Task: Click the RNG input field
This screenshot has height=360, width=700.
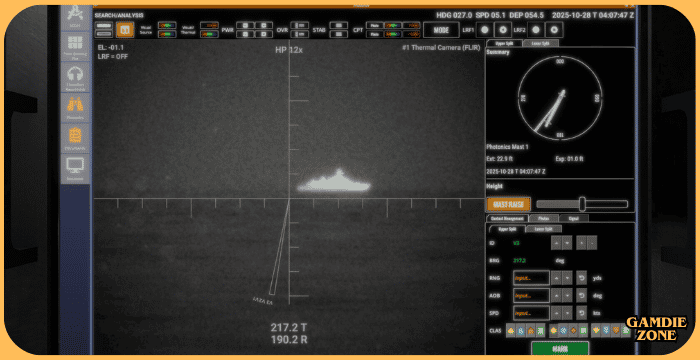Action: pyautogui.click(x=531, y=278)
